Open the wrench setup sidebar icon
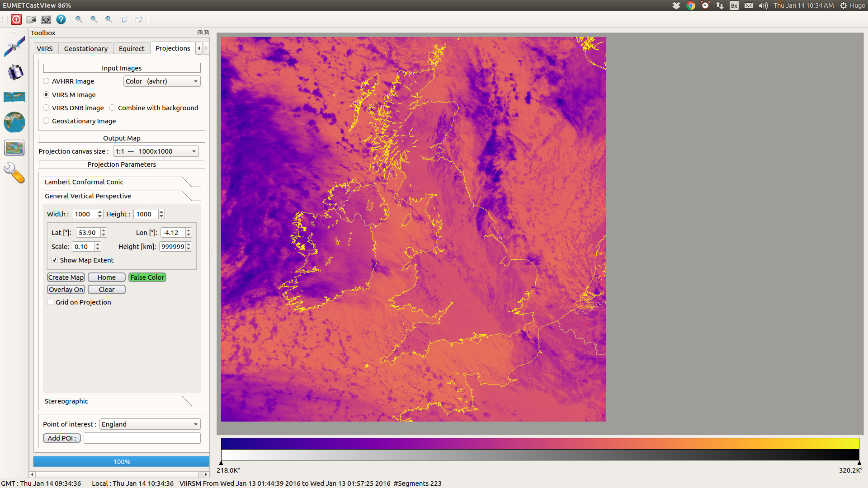Screen dimensions: 868x488 coord(14,173)
